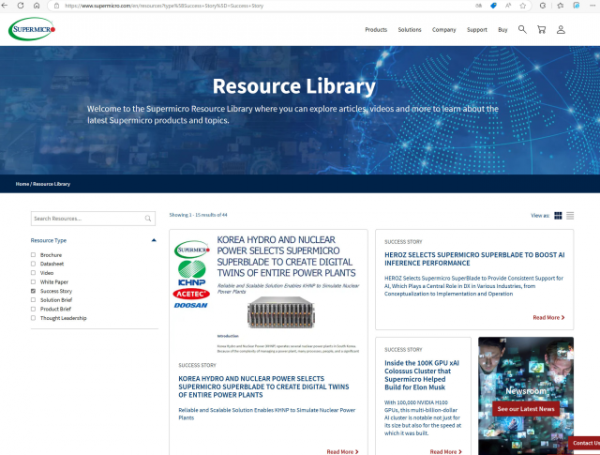Check the Datasheet filter
This screenshot has height=455, width=600.
tap(33, 264)
